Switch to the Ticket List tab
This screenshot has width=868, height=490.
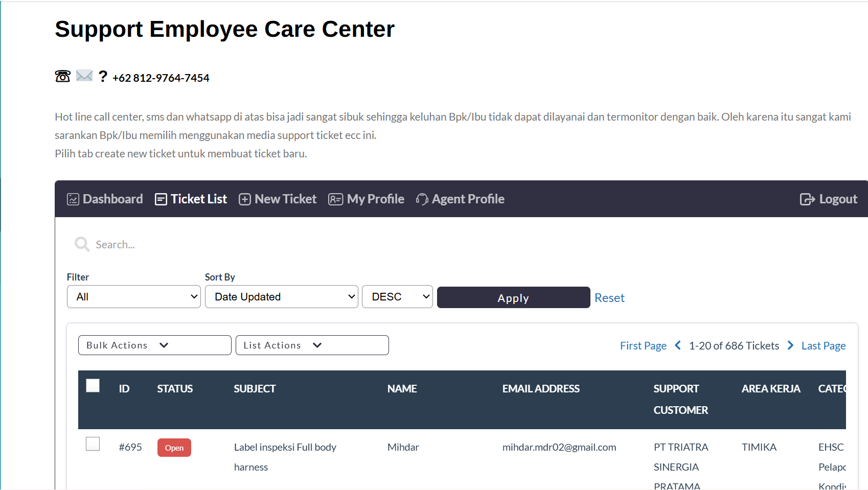pos(198,199)
